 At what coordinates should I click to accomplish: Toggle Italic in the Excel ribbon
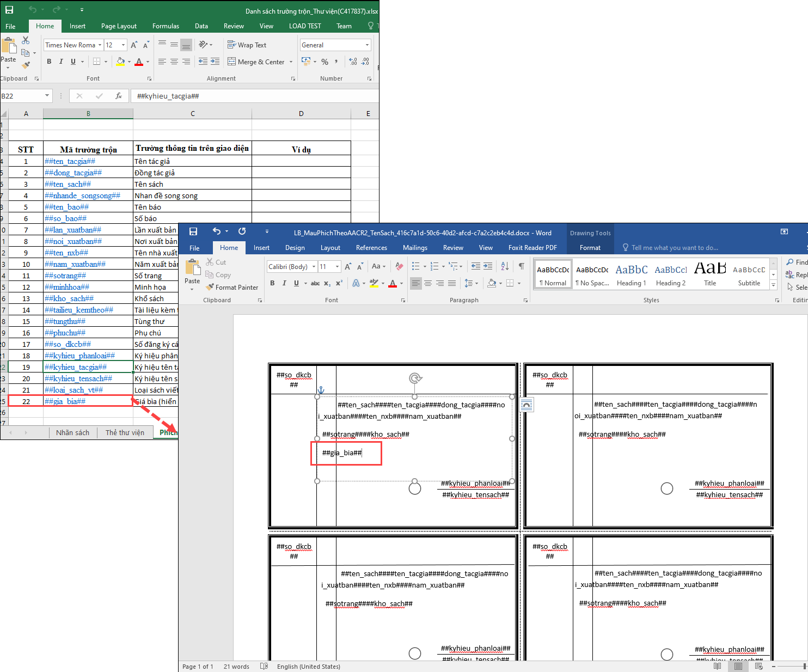[61, 62]
